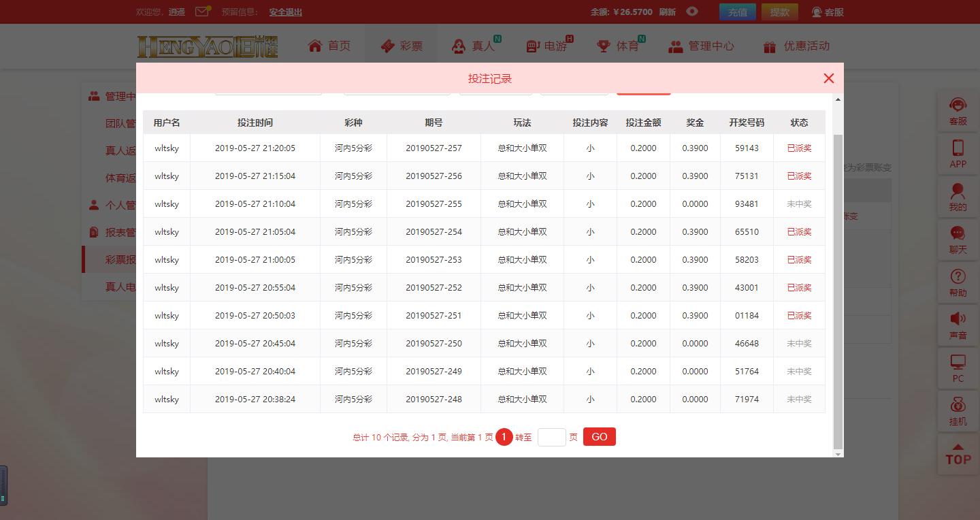Click the 提款 withdraw button

coord(780,12)
